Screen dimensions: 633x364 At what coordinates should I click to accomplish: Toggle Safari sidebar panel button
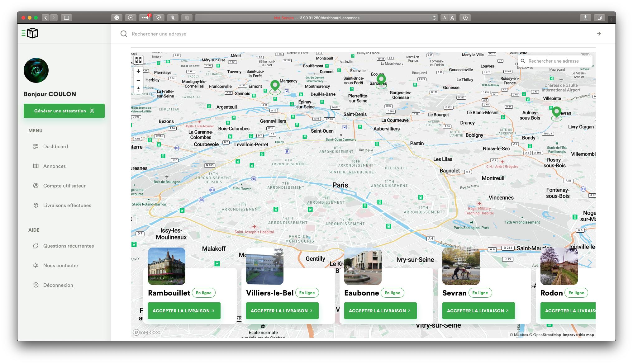pos(66,18)
